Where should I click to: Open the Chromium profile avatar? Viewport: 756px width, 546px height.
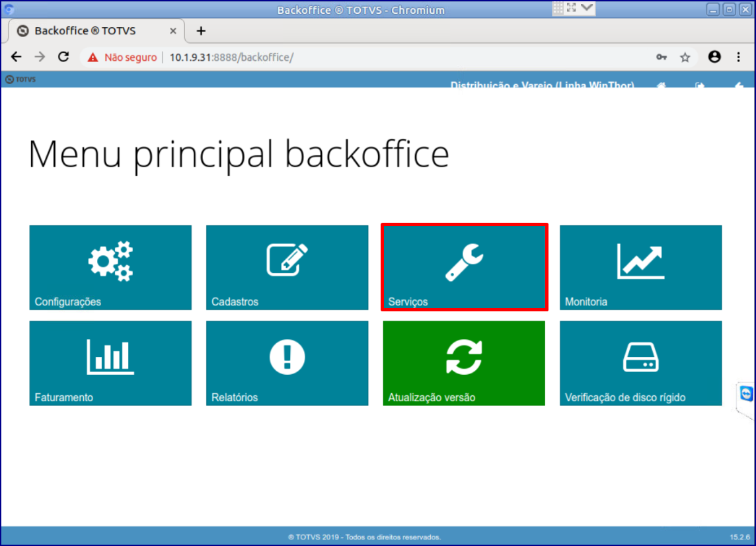click(714, 57)
